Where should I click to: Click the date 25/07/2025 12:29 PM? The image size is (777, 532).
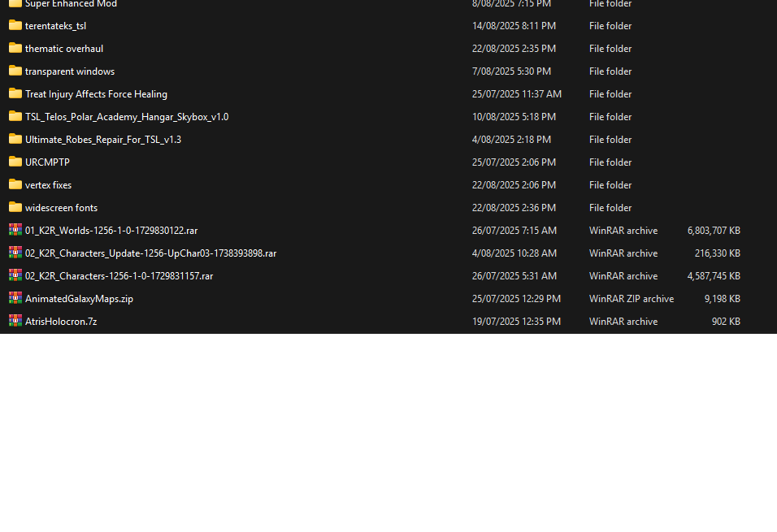point(516,299)
